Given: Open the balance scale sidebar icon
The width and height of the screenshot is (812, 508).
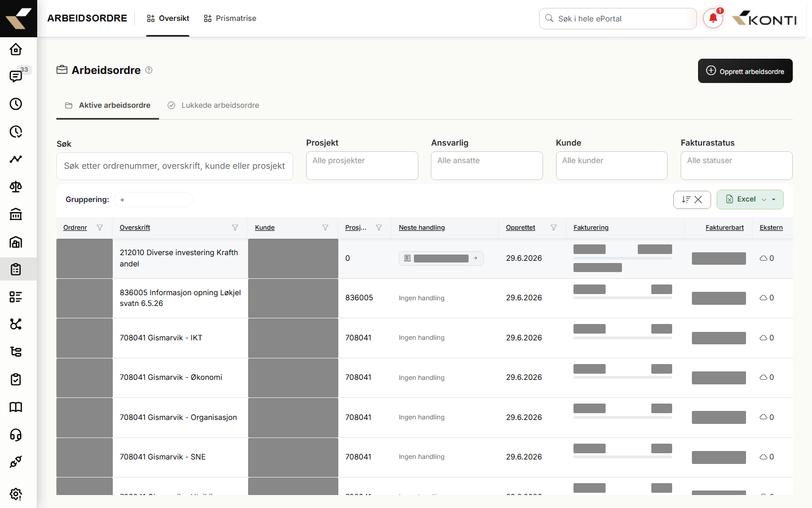Looking at the screenshot, I should (x=16, y=187).
